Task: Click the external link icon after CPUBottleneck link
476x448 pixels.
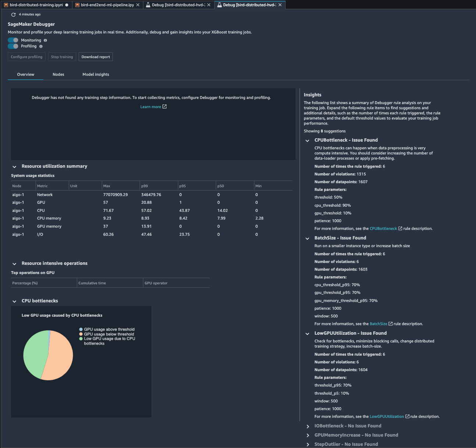Action: coord(400,228)
